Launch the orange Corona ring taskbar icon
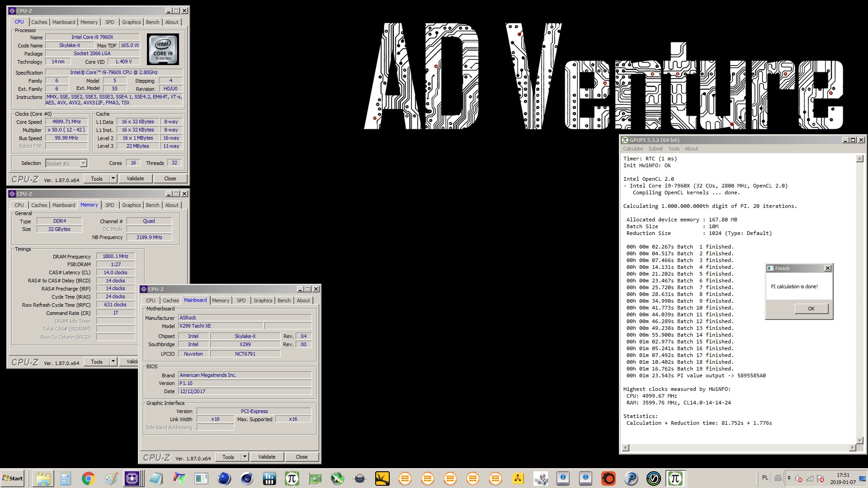This screenshot has height=488, width=868. click(x=608, y=479)
